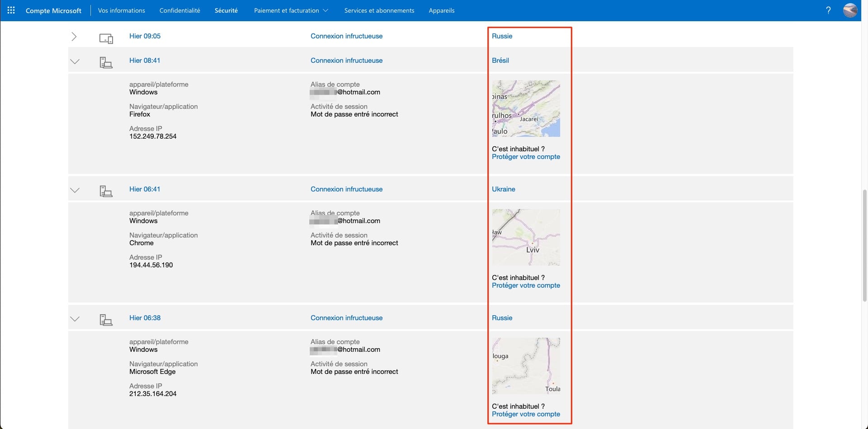Click the help question mark icon
Viewport: 868px width, 429px height.
point(828,10)
